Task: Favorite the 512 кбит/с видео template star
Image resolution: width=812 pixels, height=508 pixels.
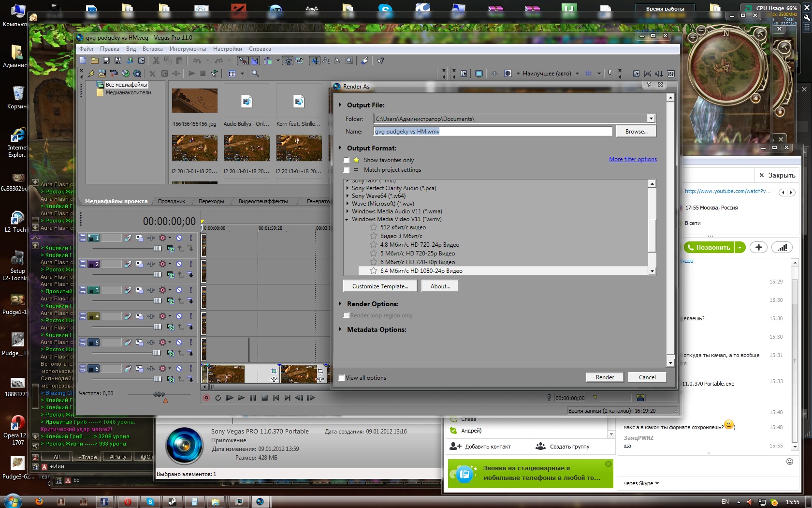Action: [x=373, y=227]
